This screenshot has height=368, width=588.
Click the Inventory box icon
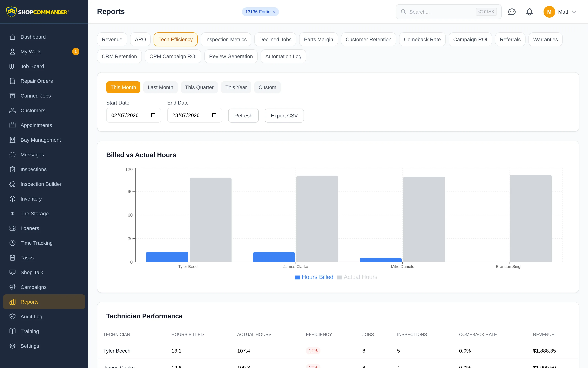[x=12, y=199]
